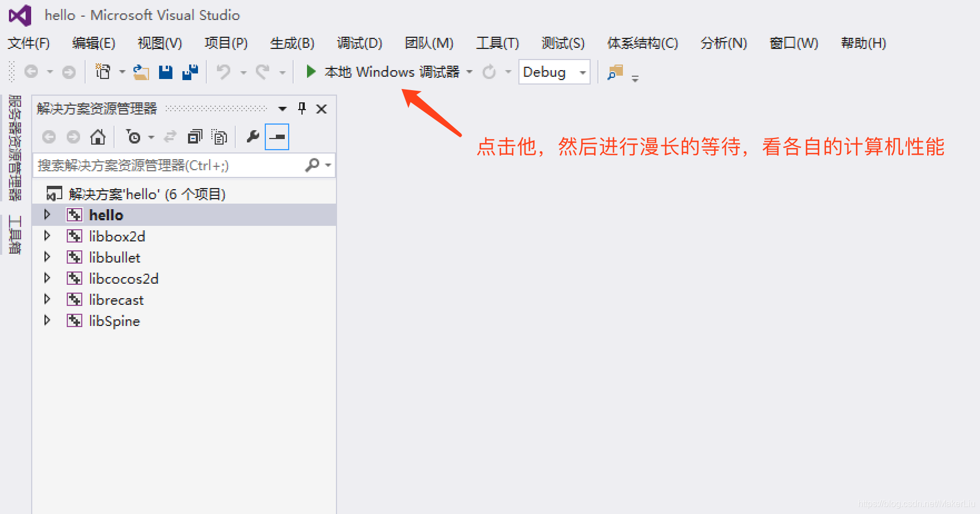Open the refresh button dropdown arrow

coord(508,72)
